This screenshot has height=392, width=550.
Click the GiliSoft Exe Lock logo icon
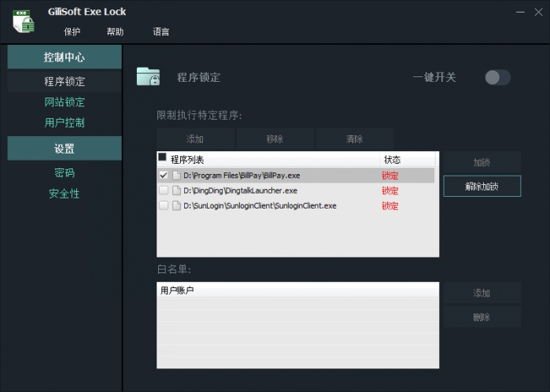pos(24,21)
